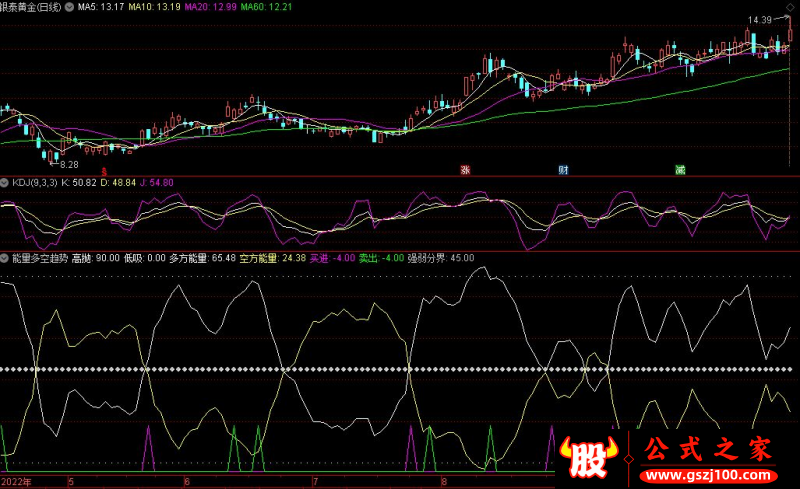Click the 2022年 label on time axis
The height and width of the screenshot is (489, 800).
pyautogui.click(x=17, y=482)
